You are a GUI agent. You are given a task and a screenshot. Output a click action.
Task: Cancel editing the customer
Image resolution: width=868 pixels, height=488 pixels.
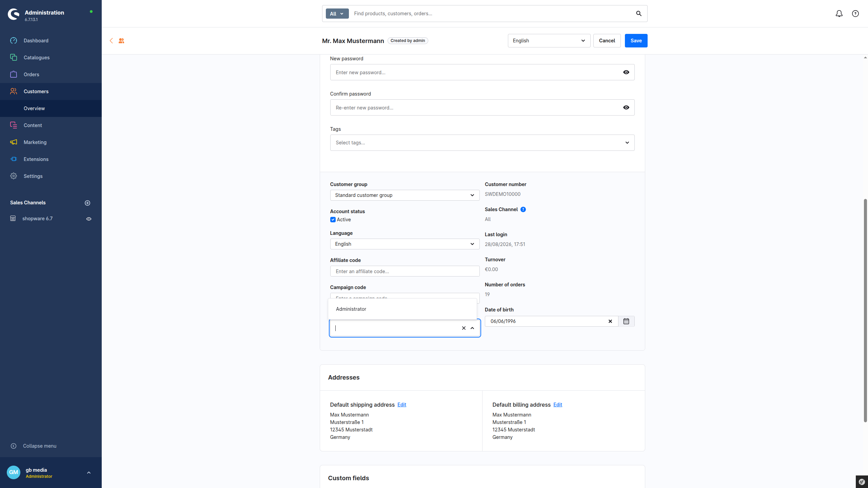click(x=607, y=41)
